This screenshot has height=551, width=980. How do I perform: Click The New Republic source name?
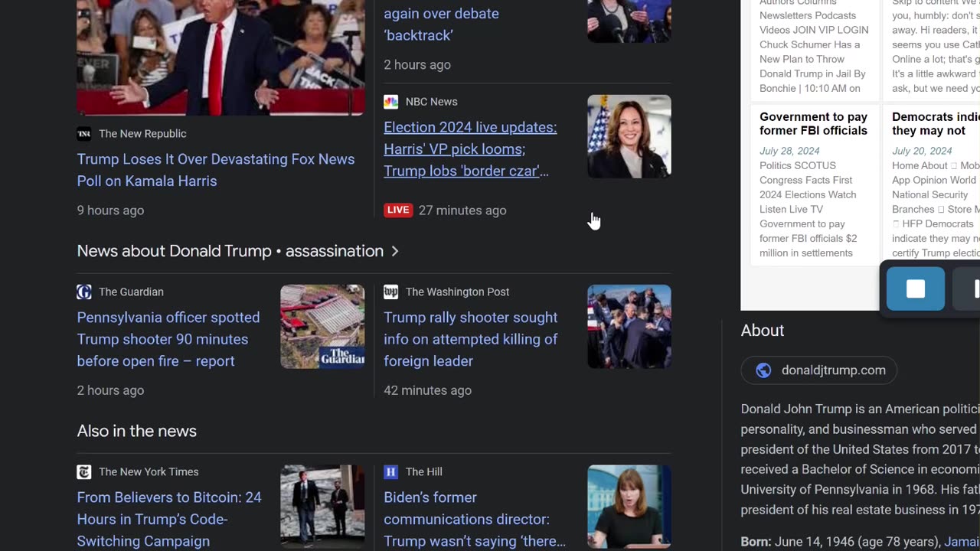point(142,134)
